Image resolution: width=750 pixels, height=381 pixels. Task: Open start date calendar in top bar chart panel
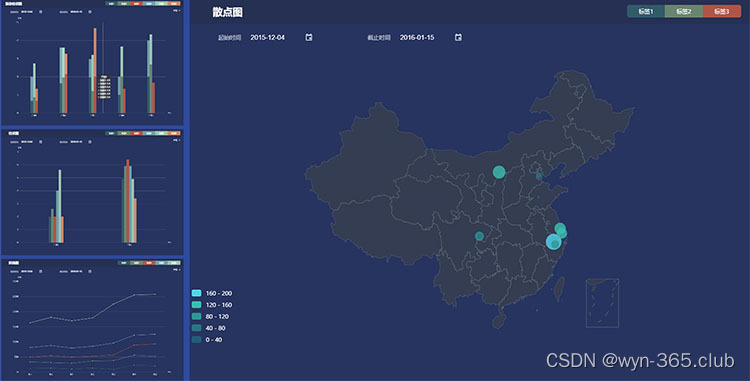click(x=41, y=12)
